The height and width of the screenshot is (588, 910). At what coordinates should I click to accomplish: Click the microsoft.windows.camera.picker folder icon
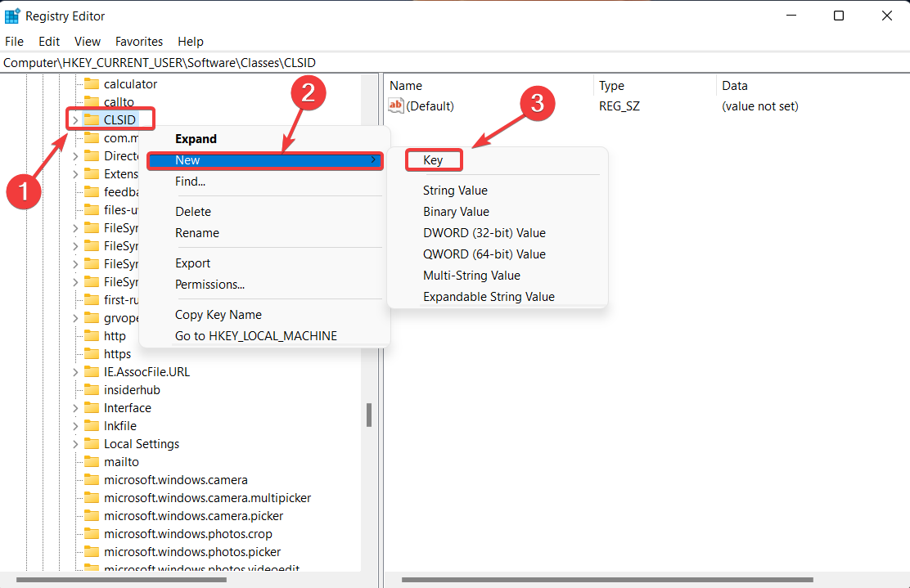pyautogui.click(x=92, y=516)
